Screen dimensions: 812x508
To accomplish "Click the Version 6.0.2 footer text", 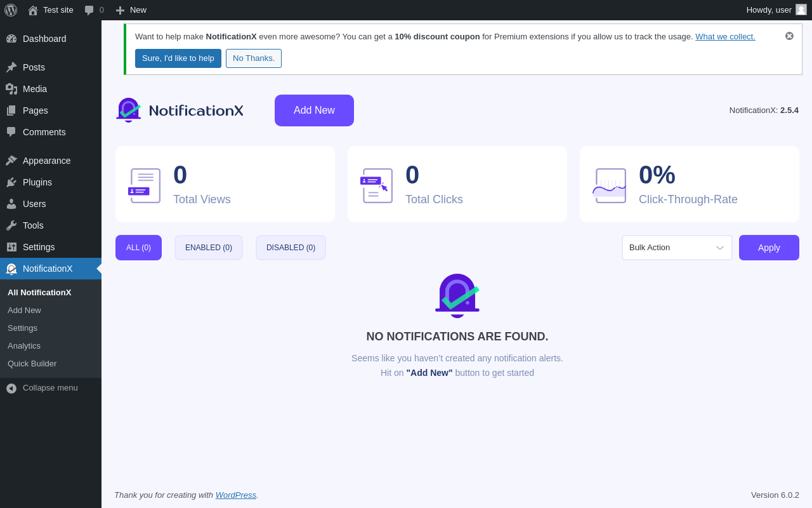I will [x=775, y=495].
